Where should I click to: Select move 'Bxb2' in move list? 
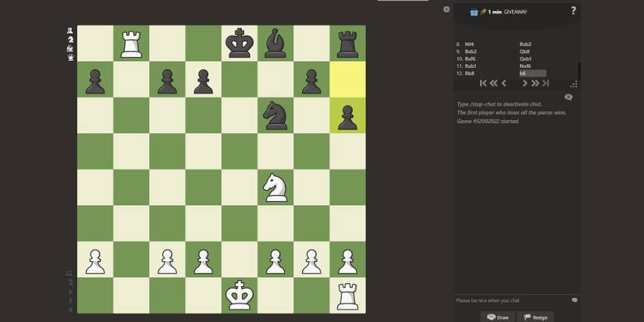(471, 51)
